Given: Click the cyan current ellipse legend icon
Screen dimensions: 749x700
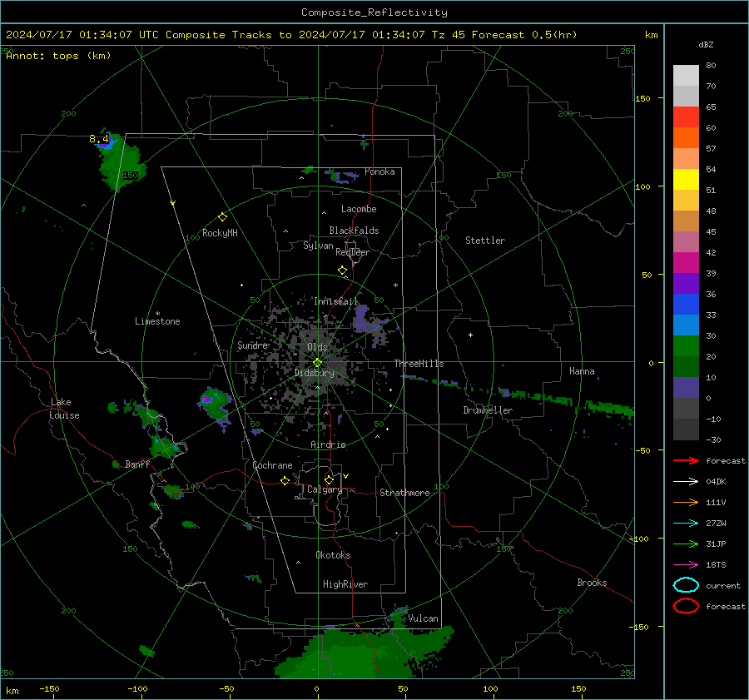Looking at the screenshot, I should pos(686,585).
